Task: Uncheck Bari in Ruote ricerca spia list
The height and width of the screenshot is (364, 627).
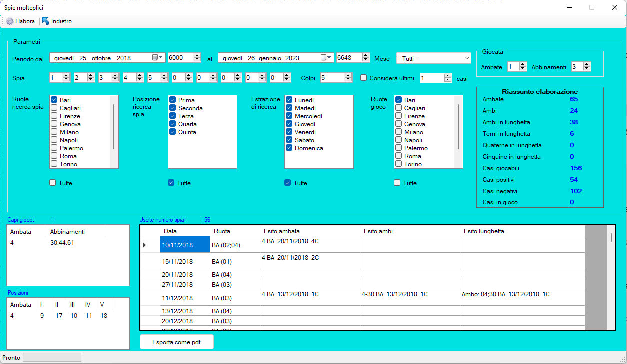Action: (x=54, y=100)
